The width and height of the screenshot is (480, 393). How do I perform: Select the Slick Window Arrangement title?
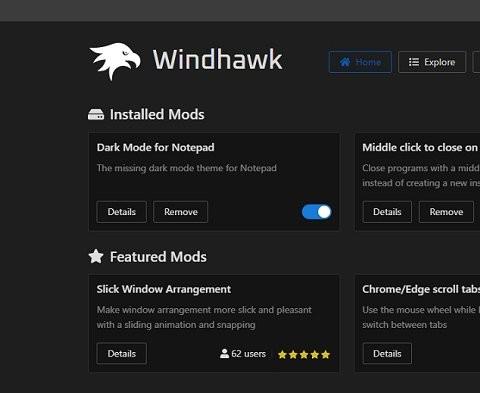click(164, 289)
